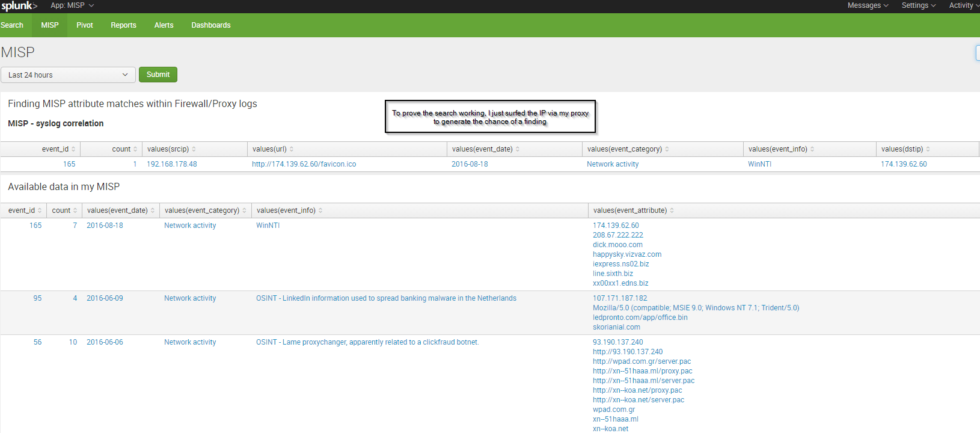980x433 pixels.
Task: Click attribute http://xn--koa.net/server.pac
Action: [x=639, y=400]
